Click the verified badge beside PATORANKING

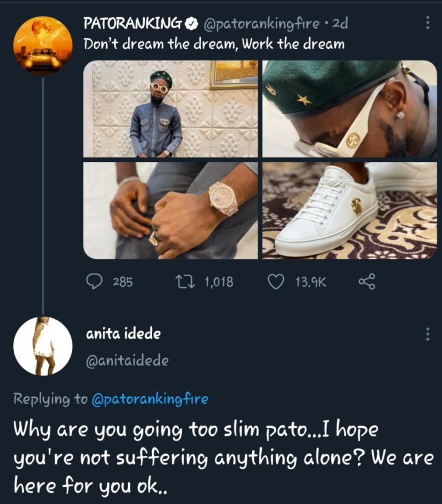tap(192, 24)
